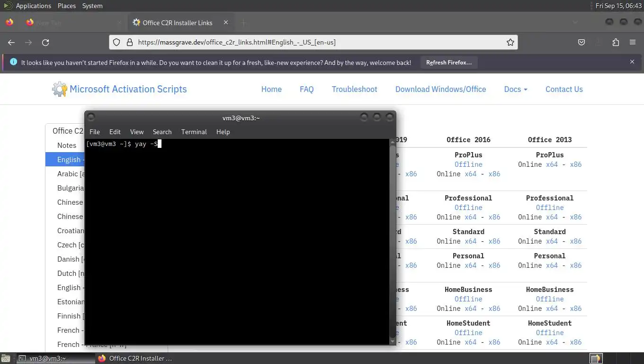This screenshot has width=644, height=364.
Task: Click the clock showing Fri Sep 15
Action: [x=618, y=6]
